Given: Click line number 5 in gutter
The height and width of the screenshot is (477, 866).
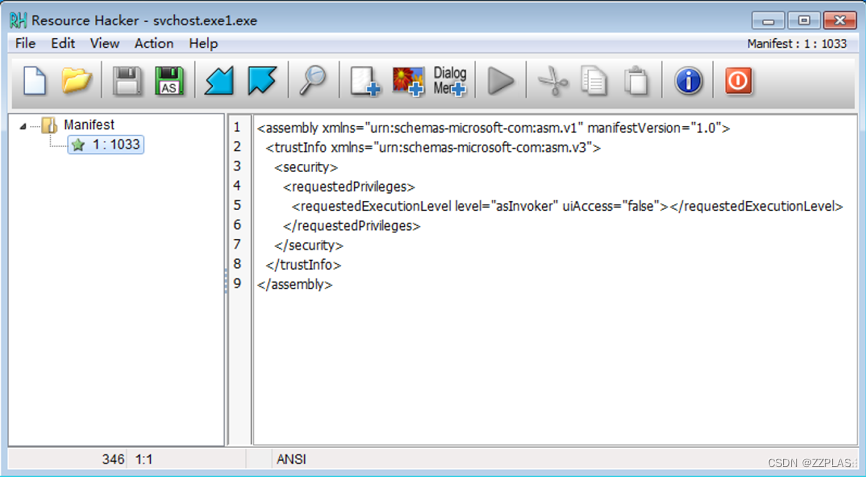Looking at the screenshot, I should [x=237, y=205].
